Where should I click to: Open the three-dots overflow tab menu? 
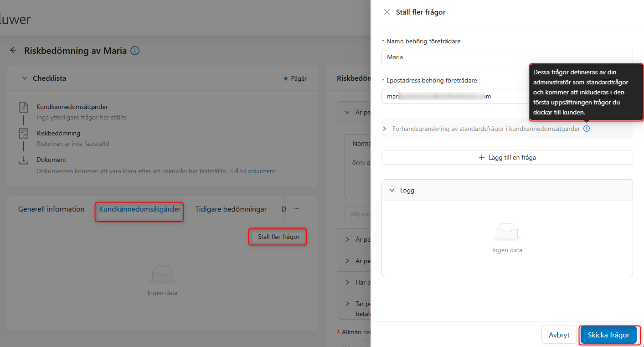click(297, 209)
